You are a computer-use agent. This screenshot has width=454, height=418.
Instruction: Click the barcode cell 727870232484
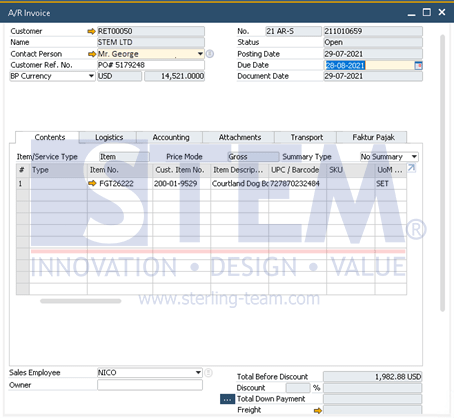coord(297,184)
